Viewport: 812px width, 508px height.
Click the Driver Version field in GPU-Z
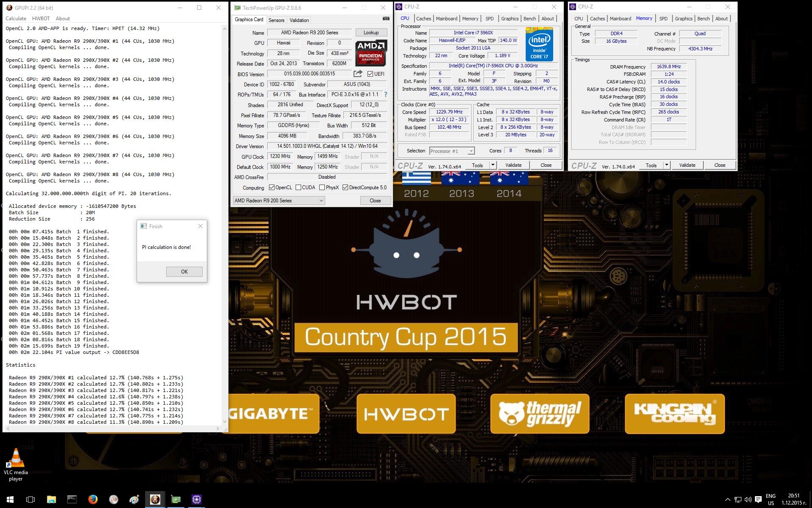327,146
